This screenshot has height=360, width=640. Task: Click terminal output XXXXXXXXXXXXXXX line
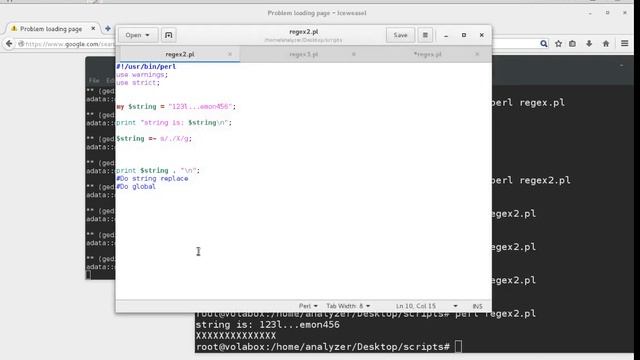[236, 336]
